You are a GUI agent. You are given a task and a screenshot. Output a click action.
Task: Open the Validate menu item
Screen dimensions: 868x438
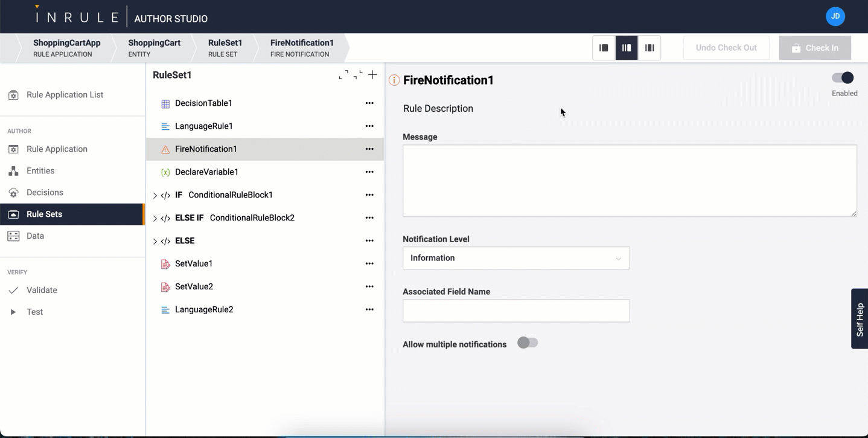coord(42,290)
